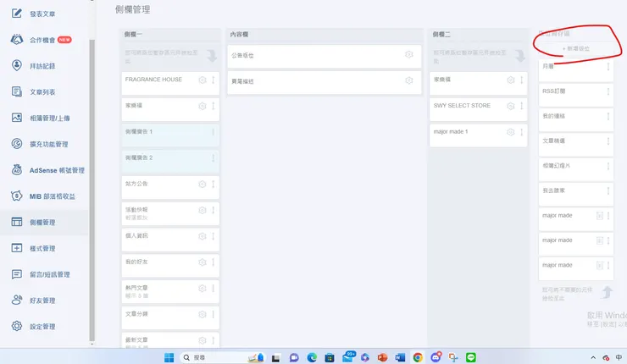
Task: Click the 側欄一 column header
Action: pyautogui.click(x=133, y=35)
